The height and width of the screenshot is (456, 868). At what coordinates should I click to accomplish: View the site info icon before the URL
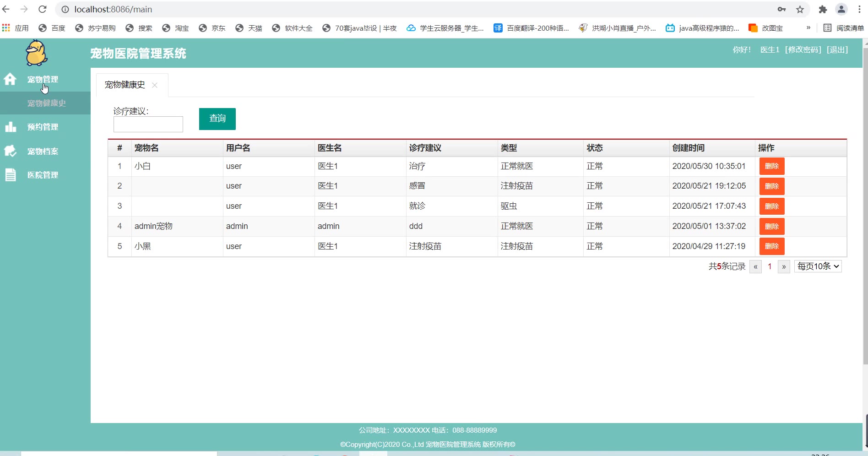65,9
